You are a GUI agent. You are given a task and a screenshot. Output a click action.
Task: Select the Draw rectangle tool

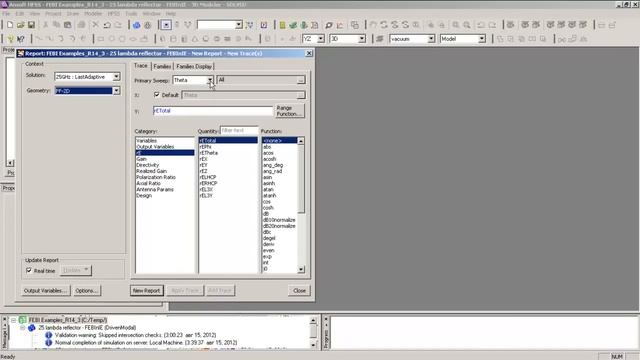pos(100,39)
